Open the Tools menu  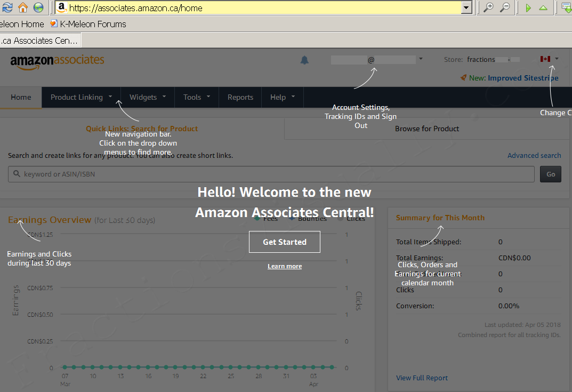tap(197, 98)
